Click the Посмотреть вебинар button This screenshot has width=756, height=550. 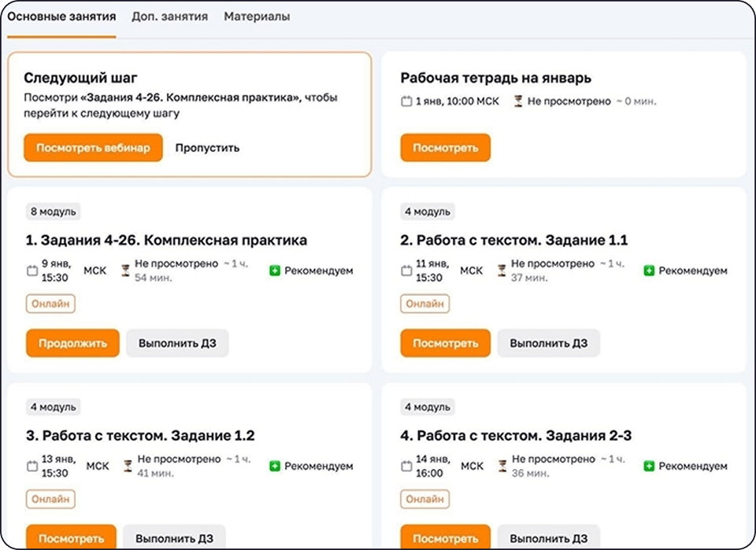93,148
